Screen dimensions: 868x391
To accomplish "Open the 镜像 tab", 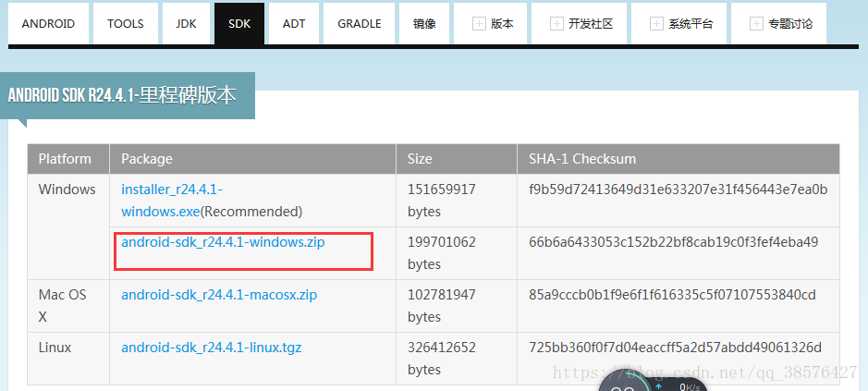I will click(424, 24).
